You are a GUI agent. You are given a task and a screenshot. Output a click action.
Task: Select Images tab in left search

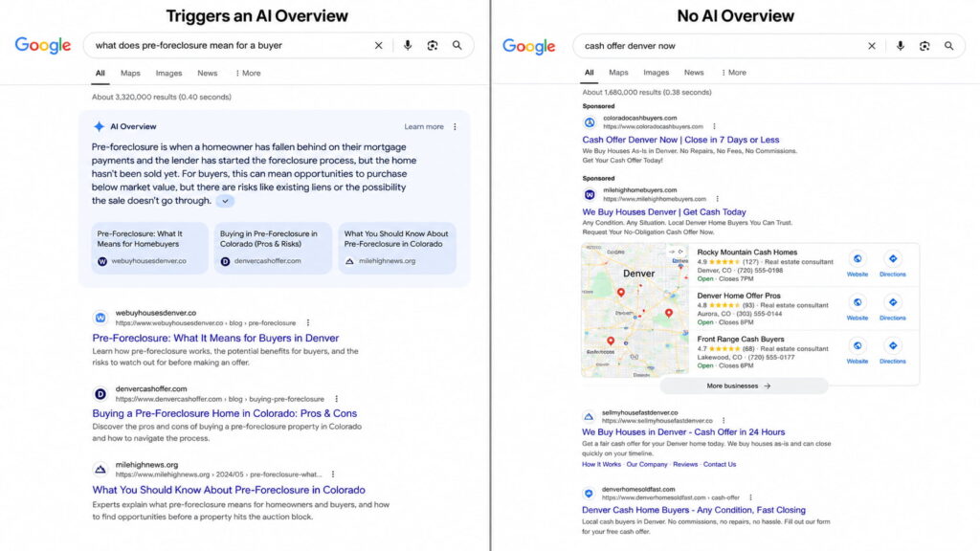[168, 73]
